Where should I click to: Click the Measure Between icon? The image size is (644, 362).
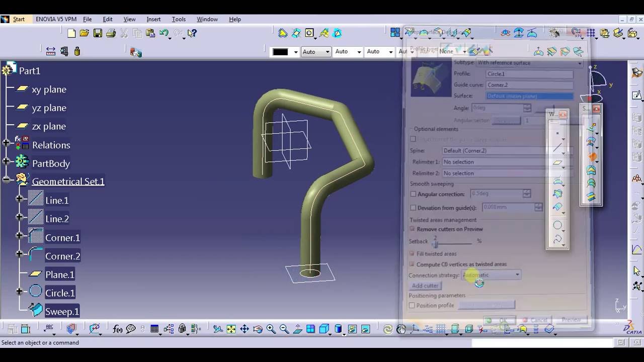pos(51,51)
